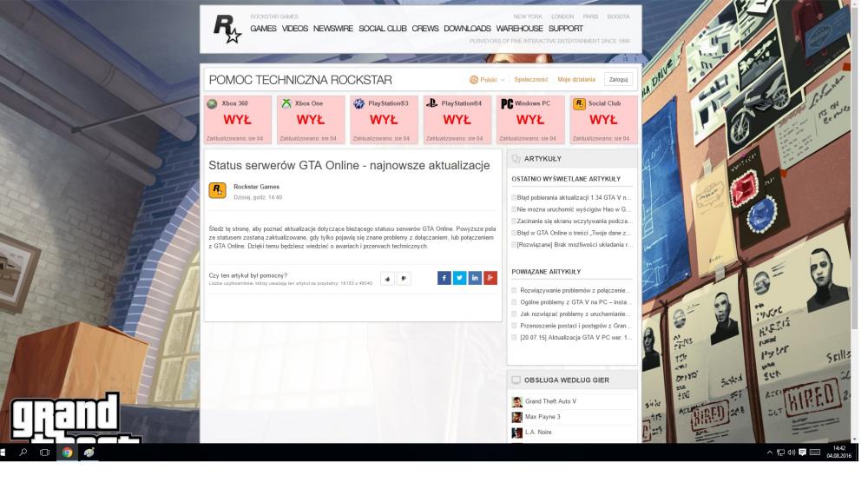Open article Jak rozwiązać problemy z uruchamianiem
The width and height of the screenshot is (868, 489).
point(575,314)
